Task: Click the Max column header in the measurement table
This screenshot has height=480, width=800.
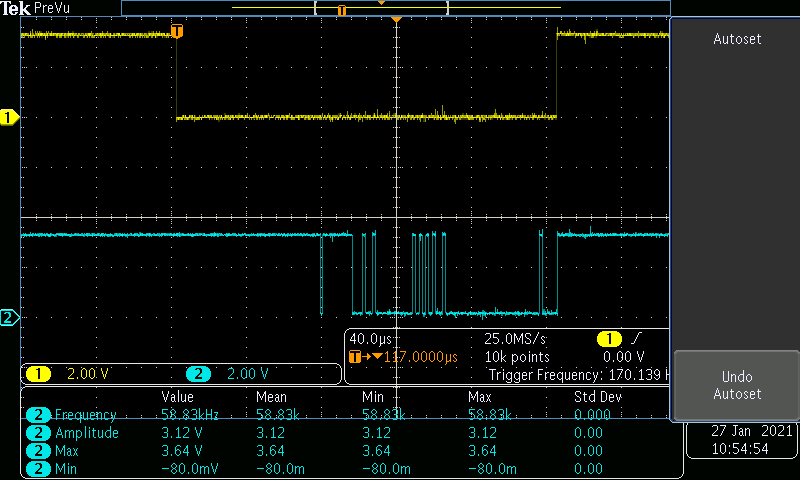Action: point(480,397)
